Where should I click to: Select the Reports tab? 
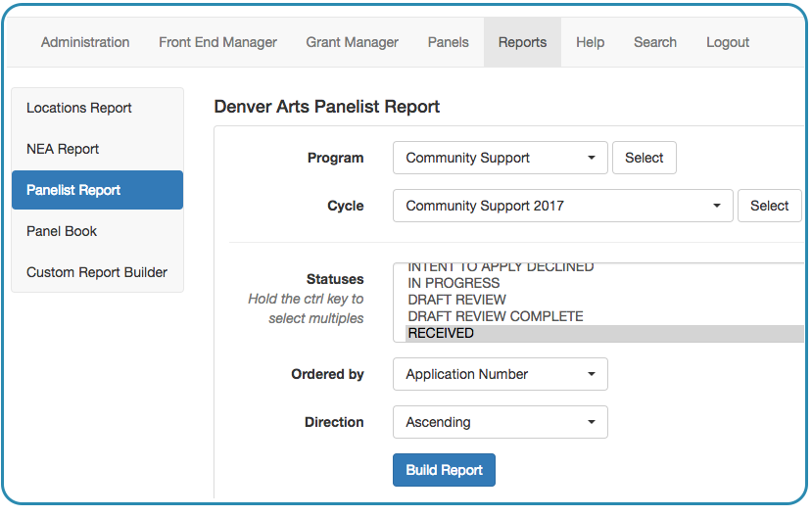[x=522, y=42]
